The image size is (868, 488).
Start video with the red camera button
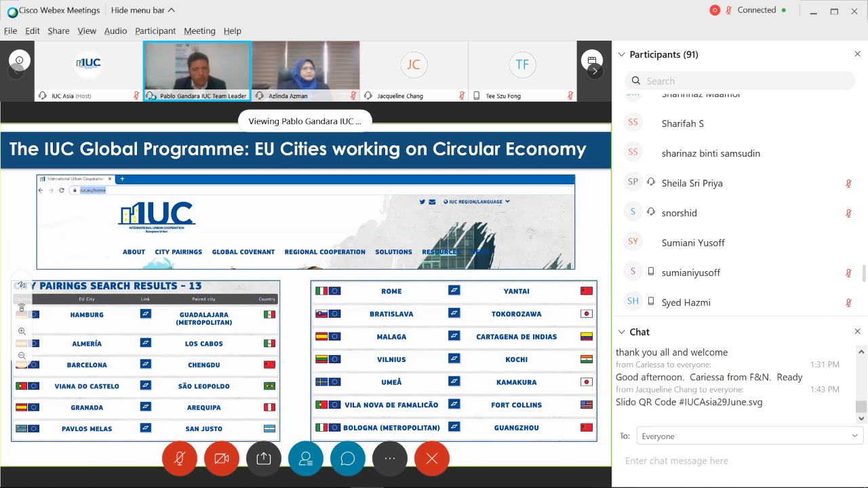[x=222, y=459]
